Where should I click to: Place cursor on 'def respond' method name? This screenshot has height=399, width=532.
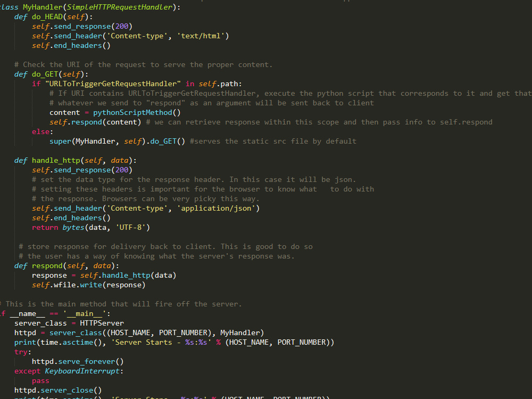(47, 266)
